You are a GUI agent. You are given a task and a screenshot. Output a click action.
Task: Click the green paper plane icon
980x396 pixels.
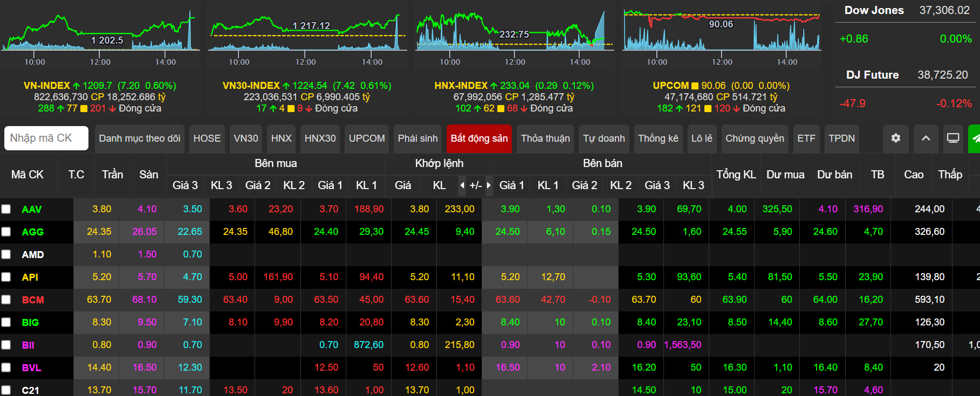975,138
